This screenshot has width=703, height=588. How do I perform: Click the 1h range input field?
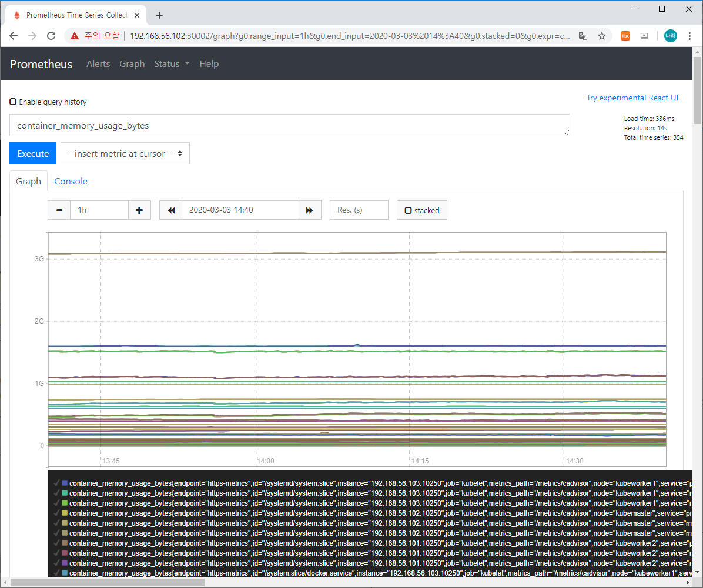click(x=99, y=210)
